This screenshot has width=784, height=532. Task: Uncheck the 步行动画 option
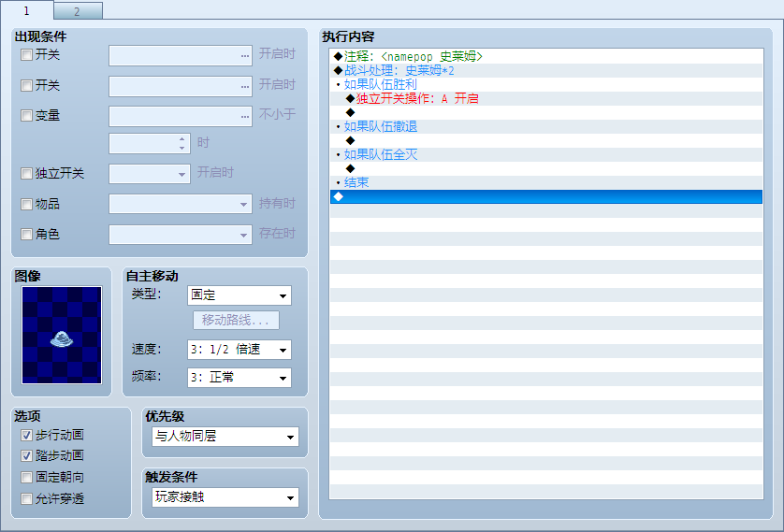pyautogui.click(x=26, y=435)
